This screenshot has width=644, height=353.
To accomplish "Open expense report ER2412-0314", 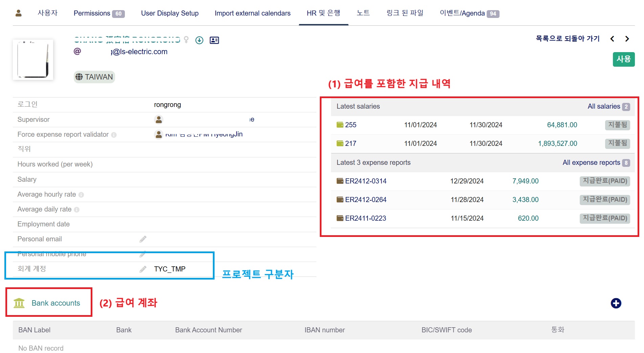I will 365,181.
